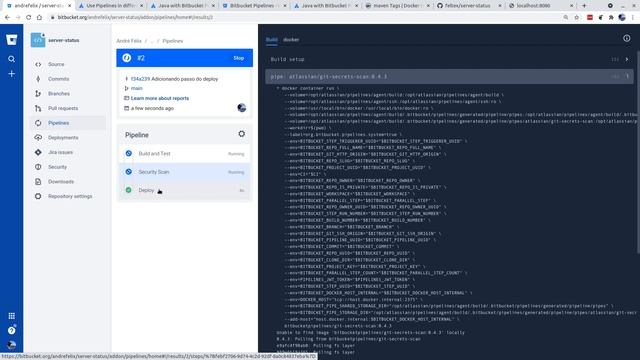
Task: Go to browser home page
Action: tap(39, 18)
